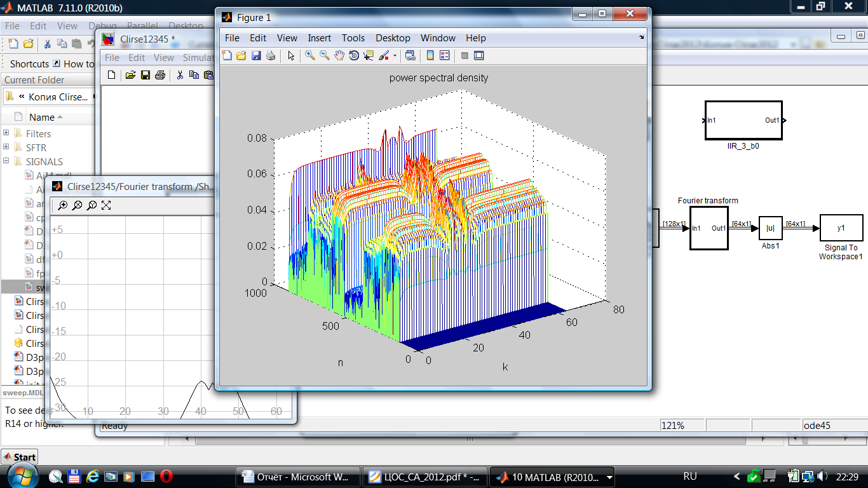Sort files by the Name column header
This screenshot has height=488, width=868.
(45, 117)
